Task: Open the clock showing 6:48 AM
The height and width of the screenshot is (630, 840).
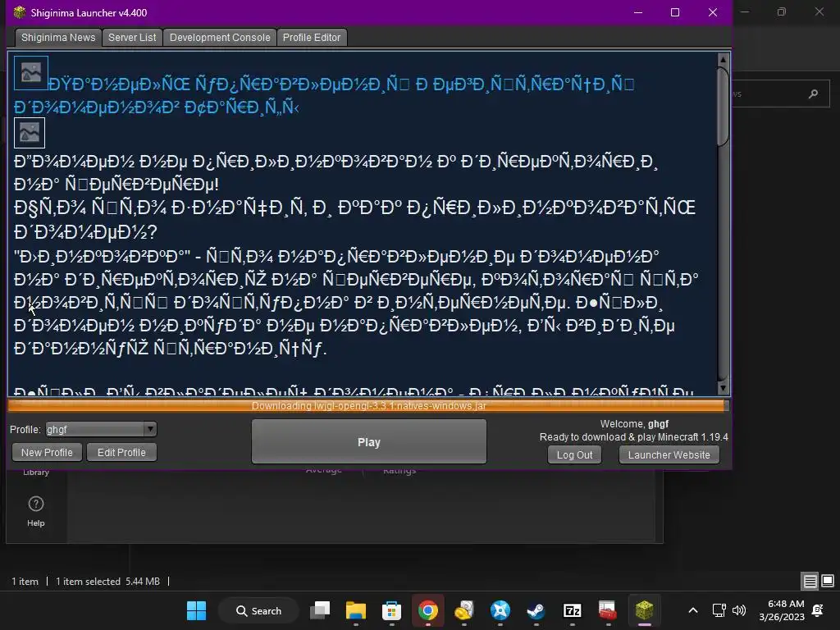Action: point(782,610)
